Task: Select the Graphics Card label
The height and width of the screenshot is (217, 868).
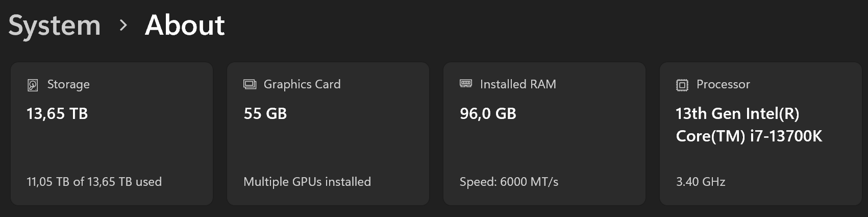Action: (x=302, y=84)
